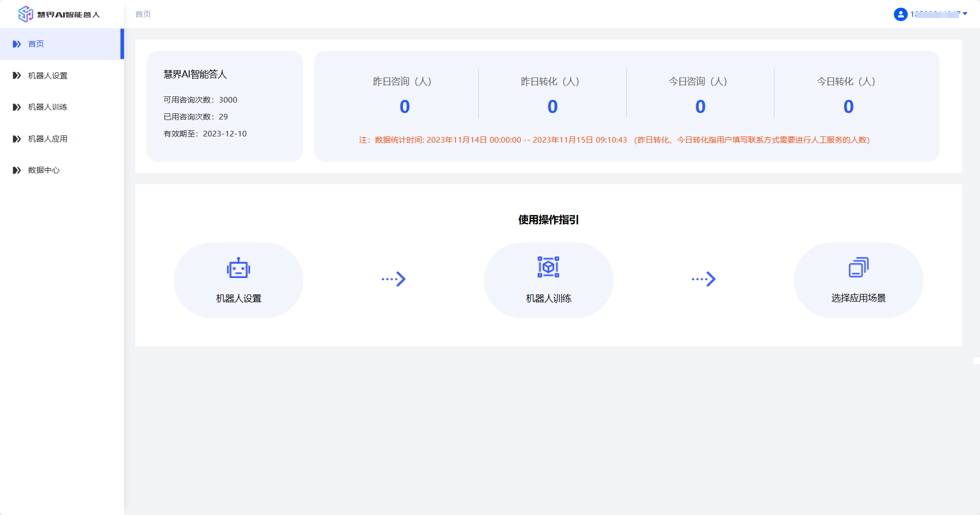Click the arrow icon beside 首页 in the sidebar
The height and width of the screenshot is (515, 980).
[x=17, y=44]
